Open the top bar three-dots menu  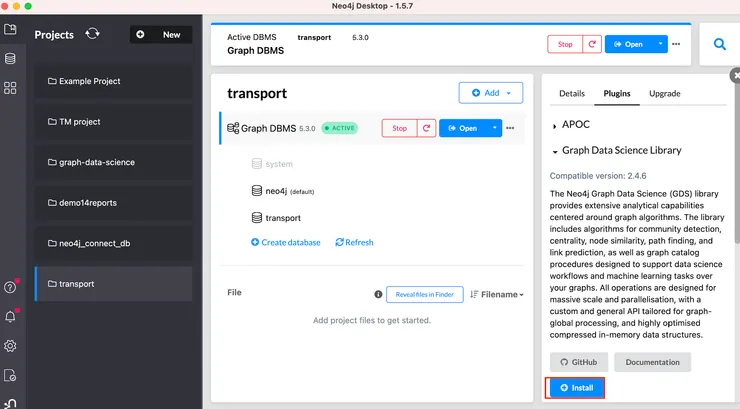[676, 44]
